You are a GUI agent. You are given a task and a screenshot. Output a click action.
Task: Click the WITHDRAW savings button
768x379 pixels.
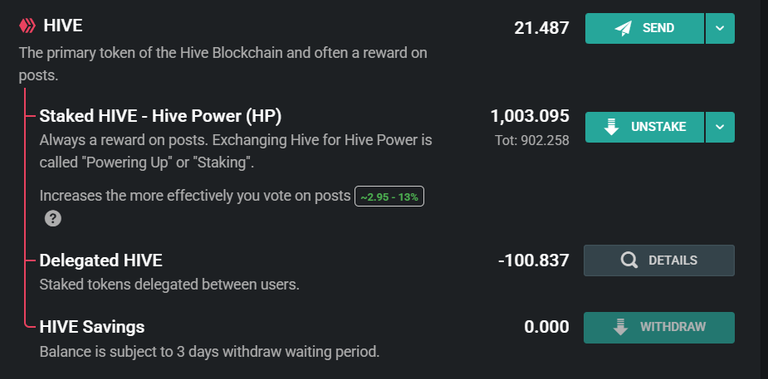pyautogui.click(x=659, y=328)
